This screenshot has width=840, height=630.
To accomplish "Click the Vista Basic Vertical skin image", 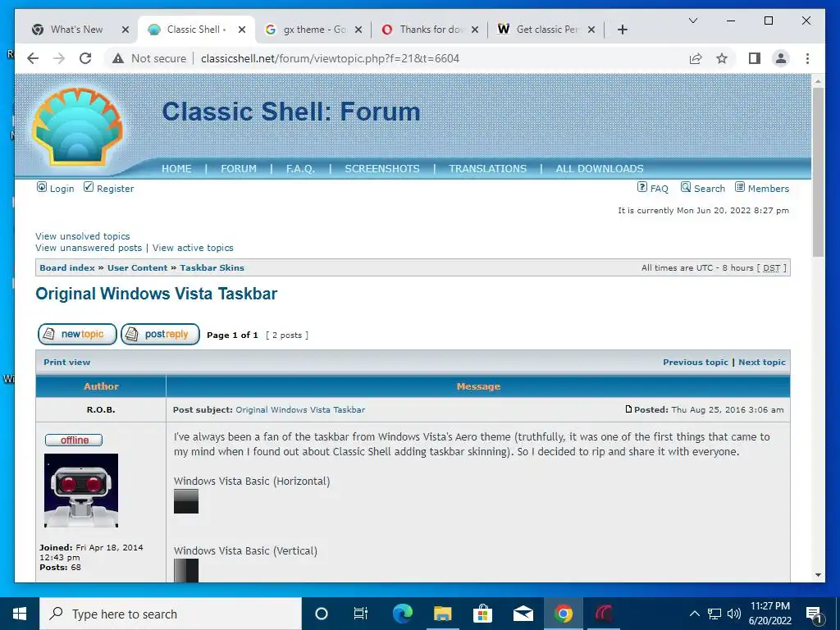I will coord(186,571).
